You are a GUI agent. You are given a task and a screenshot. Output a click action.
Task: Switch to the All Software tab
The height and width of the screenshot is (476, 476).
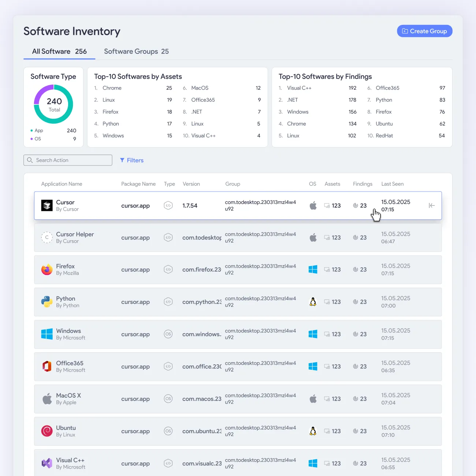tap(59, 51)
